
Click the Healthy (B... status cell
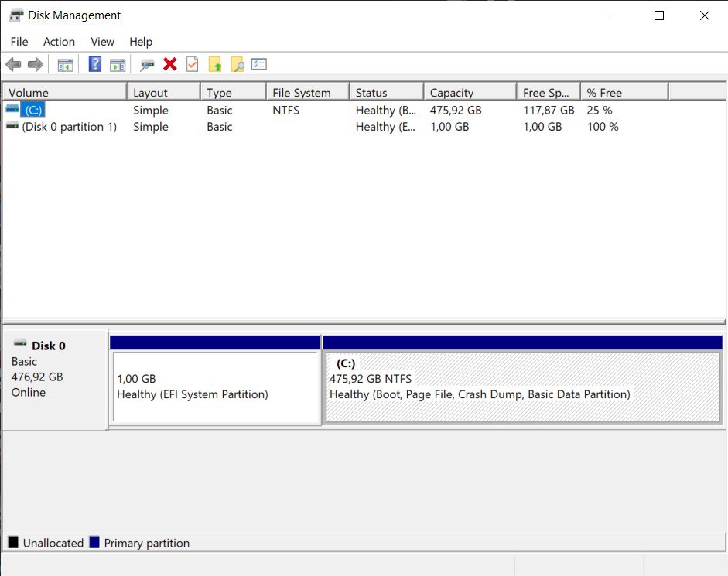386,110
